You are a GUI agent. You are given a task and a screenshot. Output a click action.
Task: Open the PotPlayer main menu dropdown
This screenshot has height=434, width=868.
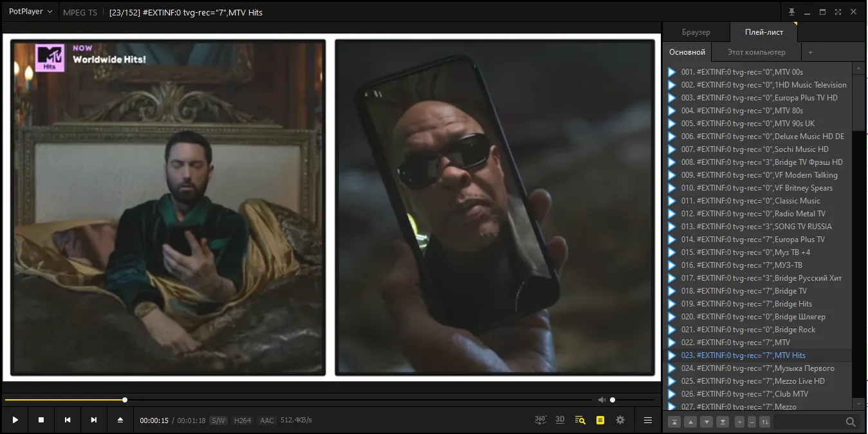(x=30, y=12)
